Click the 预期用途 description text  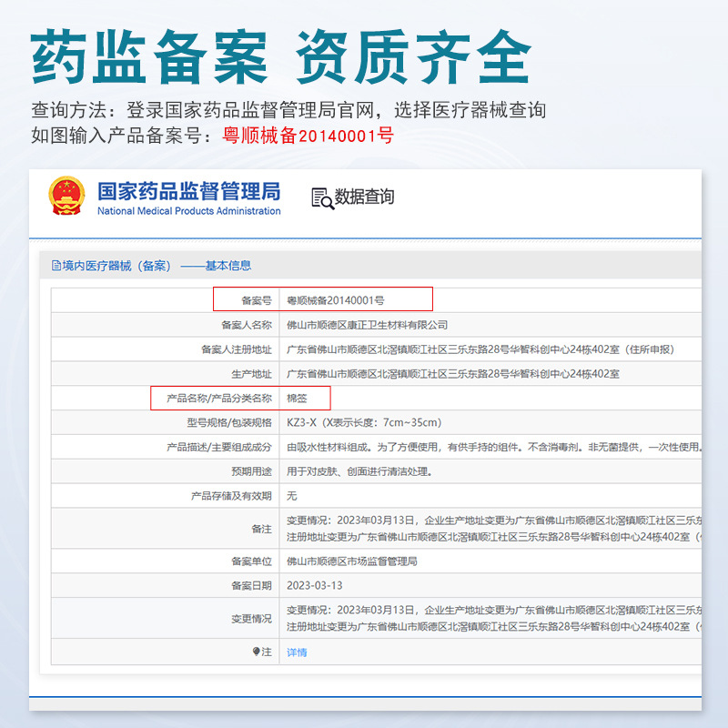[359, 471]
